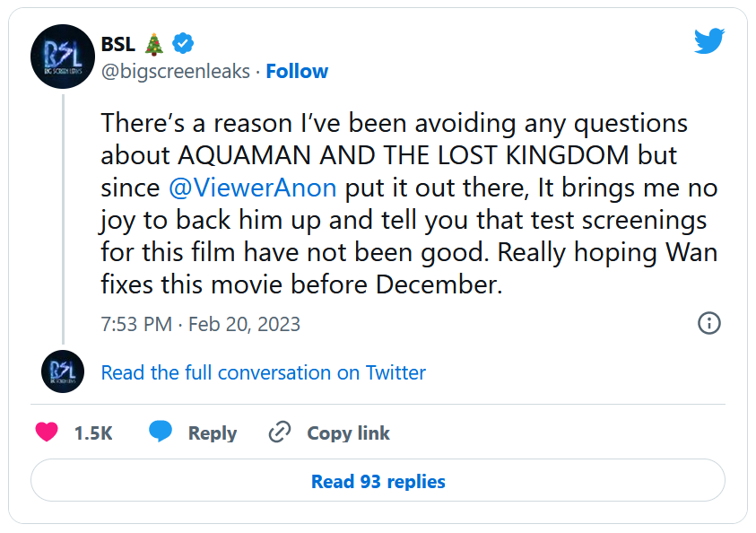Open the tweet timestamp Feb 20, 2023

click(x=201, y=324)
